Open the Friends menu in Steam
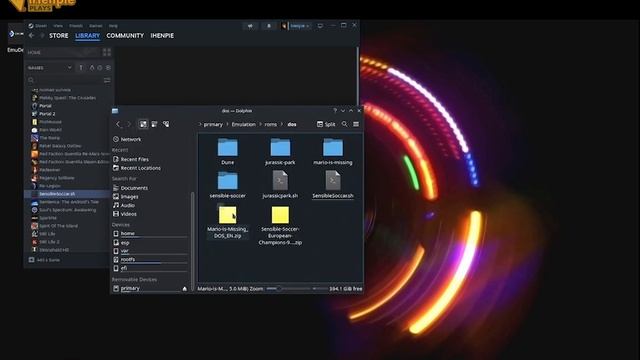Viewport: 640px width, 360px height. pyautogui.click(x=76, y=26)
